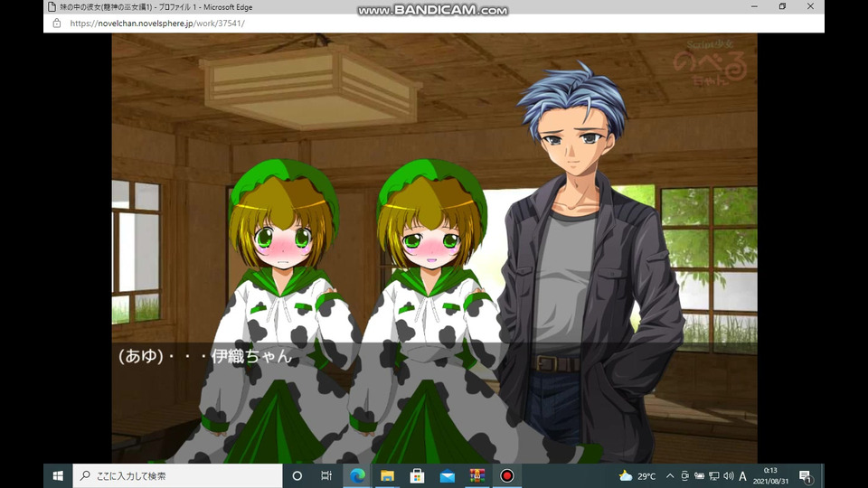Viewport: 868px width, 488px height.
Task: Advance the dialogue text box
Action: click(x=435, y=403)
